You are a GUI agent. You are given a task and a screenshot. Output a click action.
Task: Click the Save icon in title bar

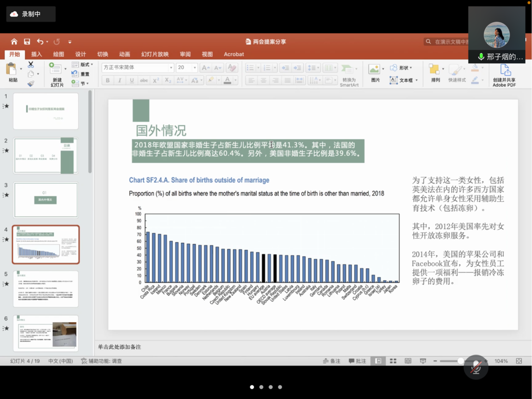(27, 41)
